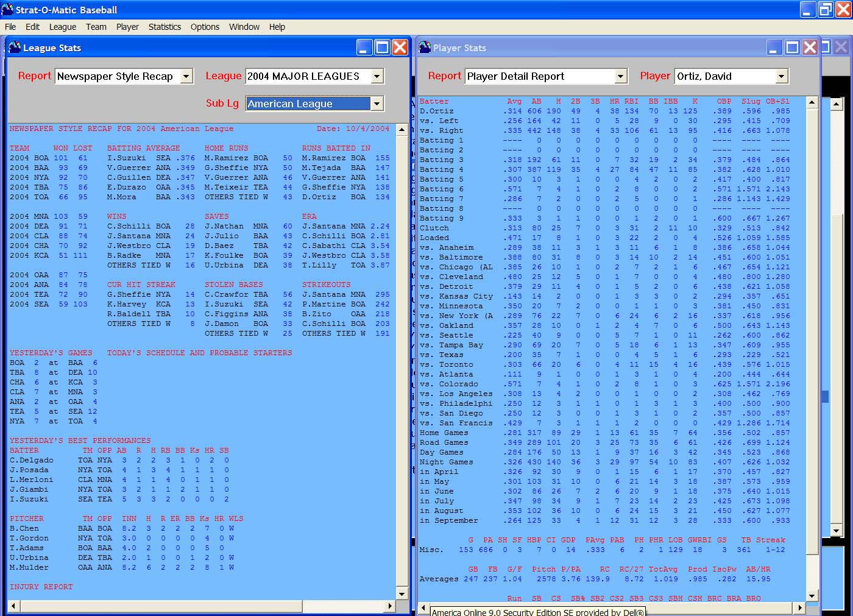Click the Night Games split row
Screen dimensions: 853x616
(x=605, y=462)
